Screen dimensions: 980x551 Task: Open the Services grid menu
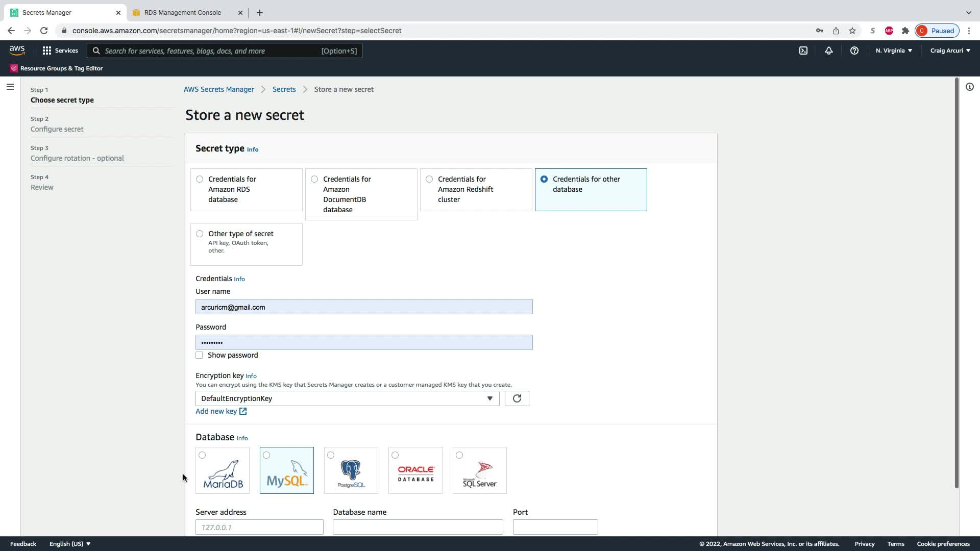(x=60, y=51)
